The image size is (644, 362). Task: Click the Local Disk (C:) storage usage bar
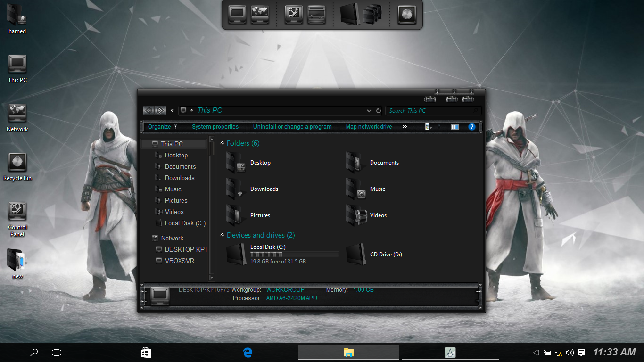(294, 255)
